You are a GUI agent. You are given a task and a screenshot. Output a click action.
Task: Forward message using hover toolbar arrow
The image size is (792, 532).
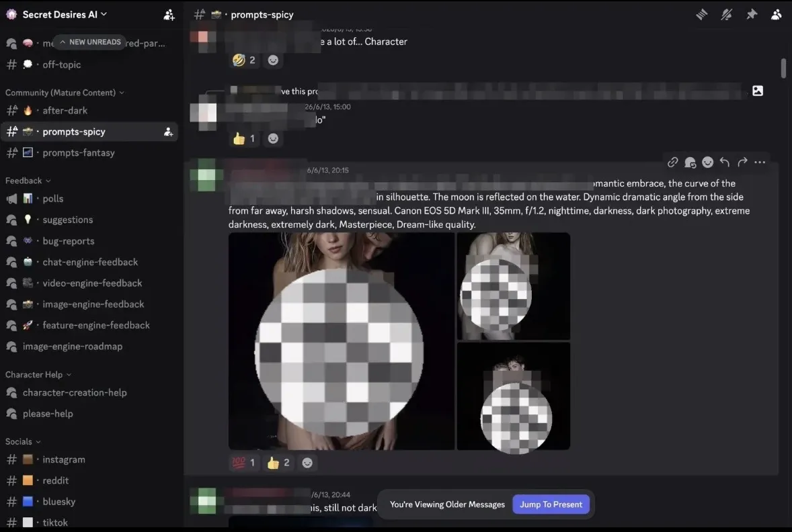pyautogui.click(x=742, y=162)
